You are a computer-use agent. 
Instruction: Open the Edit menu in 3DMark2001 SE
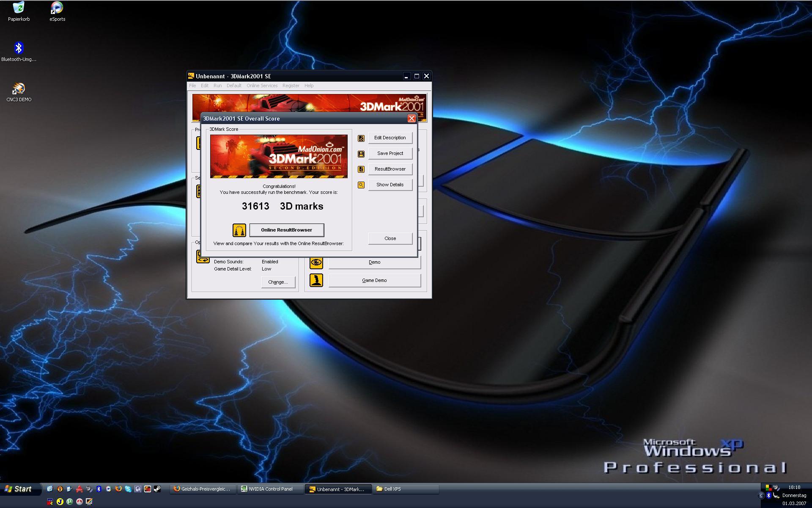point(205,86)
